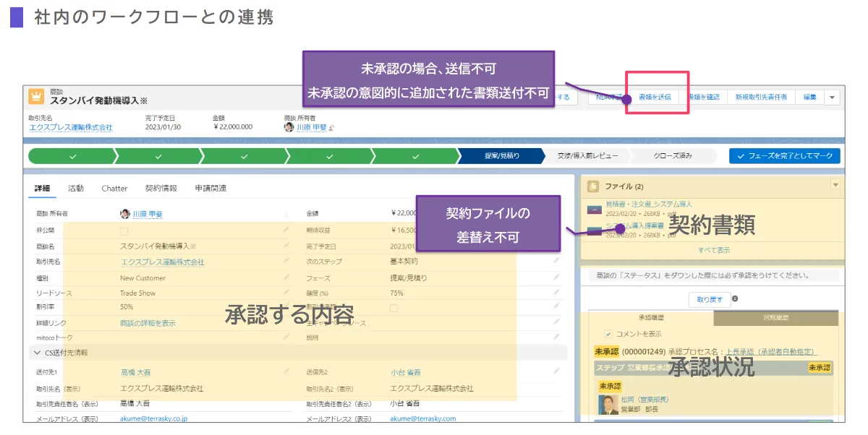Image resolution: width=868 pixels, height=435 pixels.
Task: Click the first completed green path stage
Action: [x=71, y=156]
